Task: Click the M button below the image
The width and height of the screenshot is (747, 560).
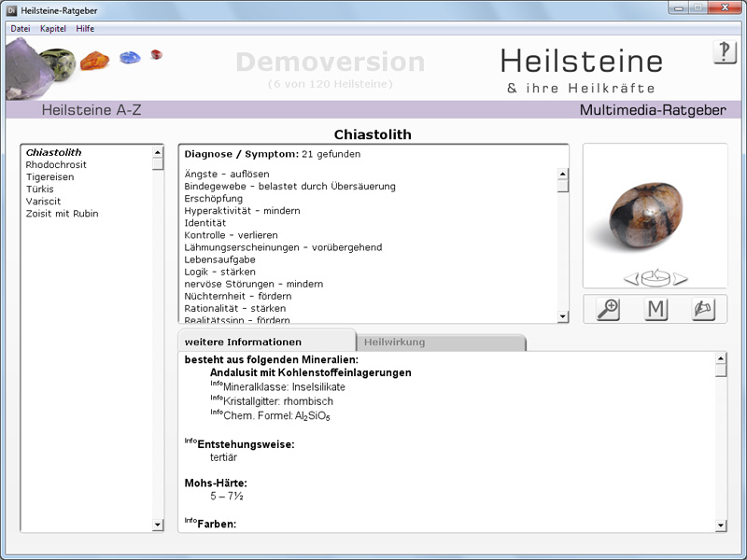Action: click(x=655, y=309)
